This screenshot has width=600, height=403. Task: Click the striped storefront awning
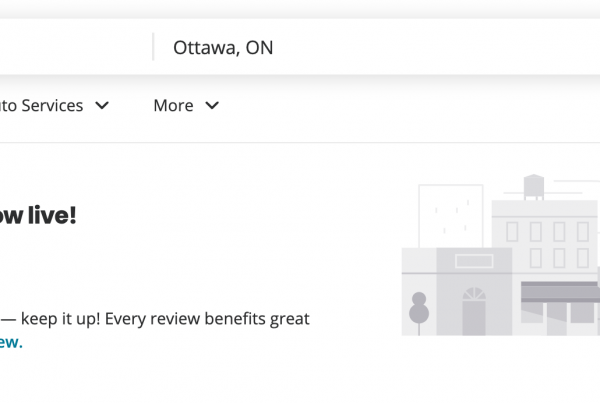click(558, 291)
